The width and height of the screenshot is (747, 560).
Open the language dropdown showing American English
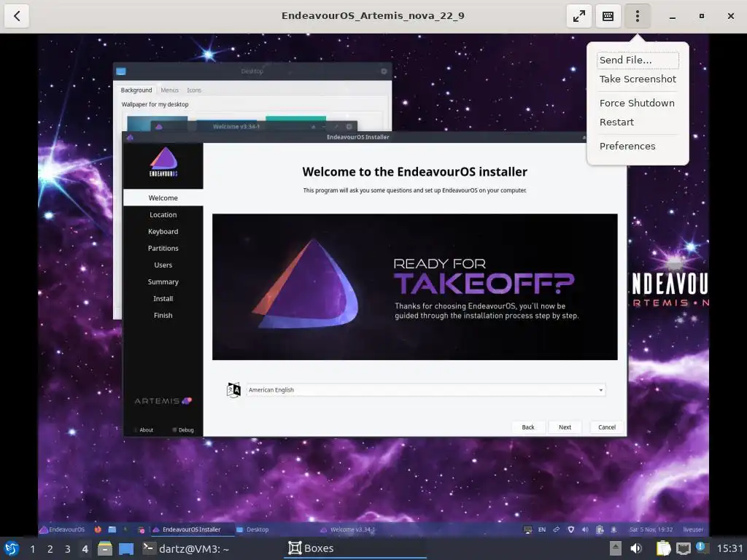click(426, 390)
